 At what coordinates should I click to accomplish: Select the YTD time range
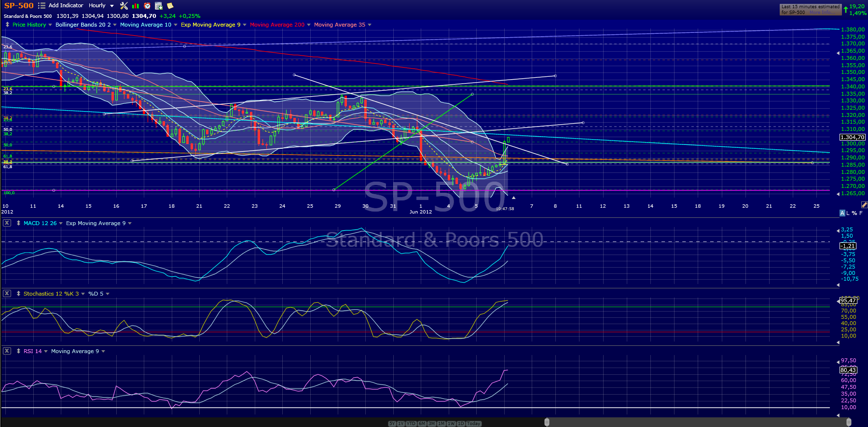pos(411,424)
